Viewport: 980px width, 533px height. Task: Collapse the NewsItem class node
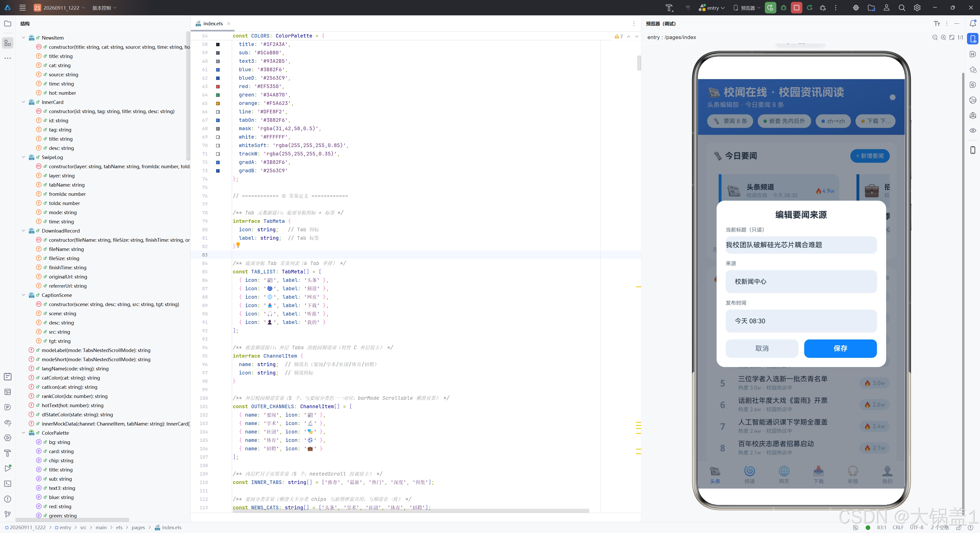pyautogui.click(x=23, y=38)
